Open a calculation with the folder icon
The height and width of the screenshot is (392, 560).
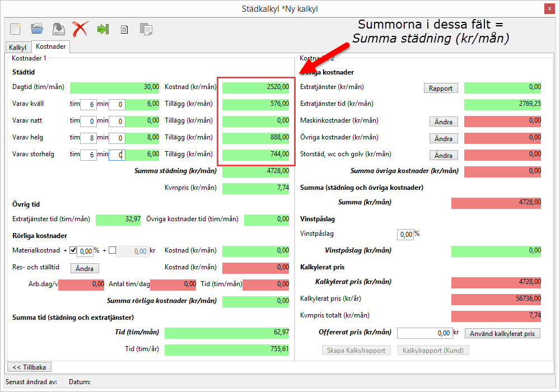click(37, 29)
